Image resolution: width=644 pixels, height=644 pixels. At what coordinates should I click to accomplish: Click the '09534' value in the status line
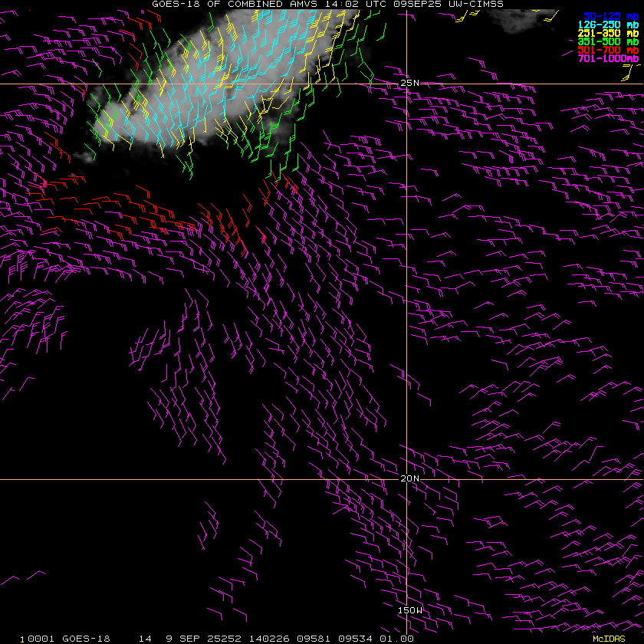click(x=355, y=639)
